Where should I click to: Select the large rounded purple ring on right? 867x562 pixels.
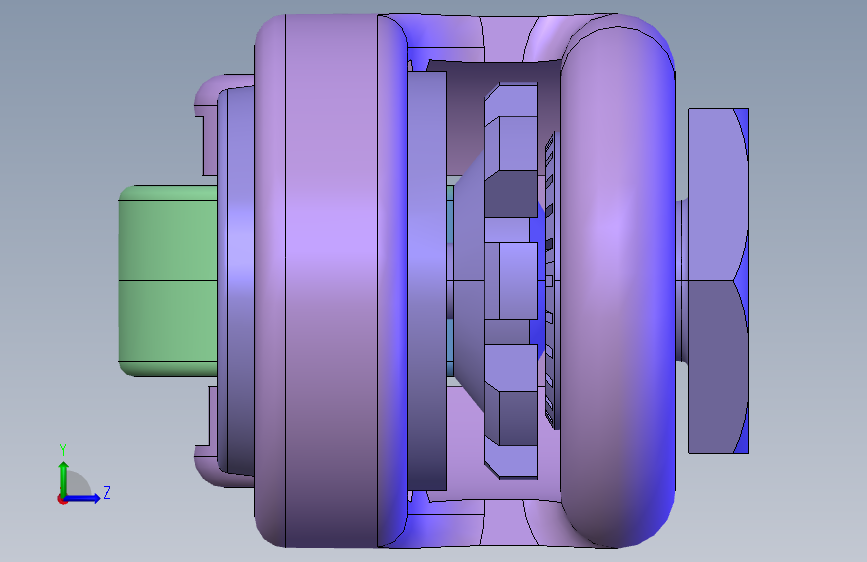click(x=618, y=281)
